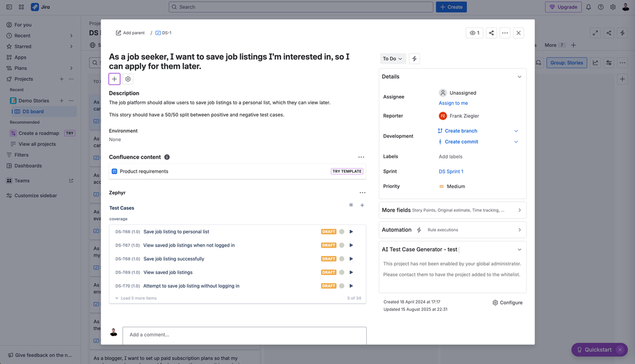Open watchers eye icon showing 1
635x364 pixels.
[474, 33]
